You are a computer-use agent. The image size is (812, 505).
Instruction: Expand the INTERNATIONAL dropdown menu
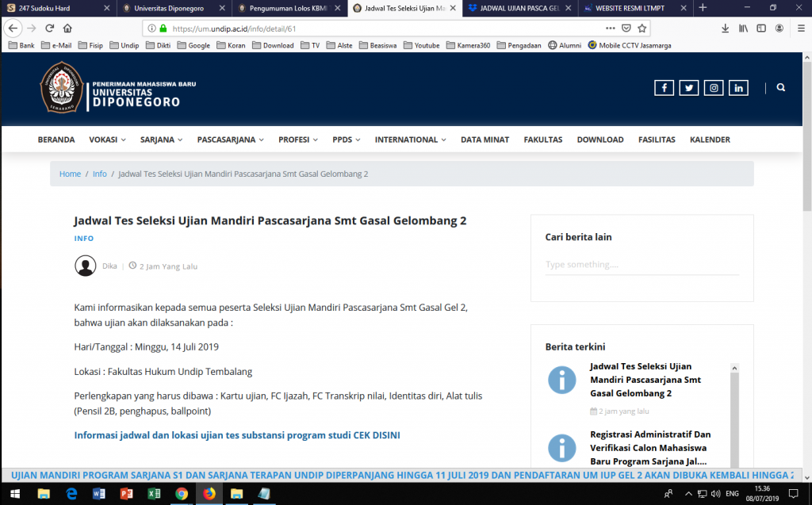(x=410, y=140)
